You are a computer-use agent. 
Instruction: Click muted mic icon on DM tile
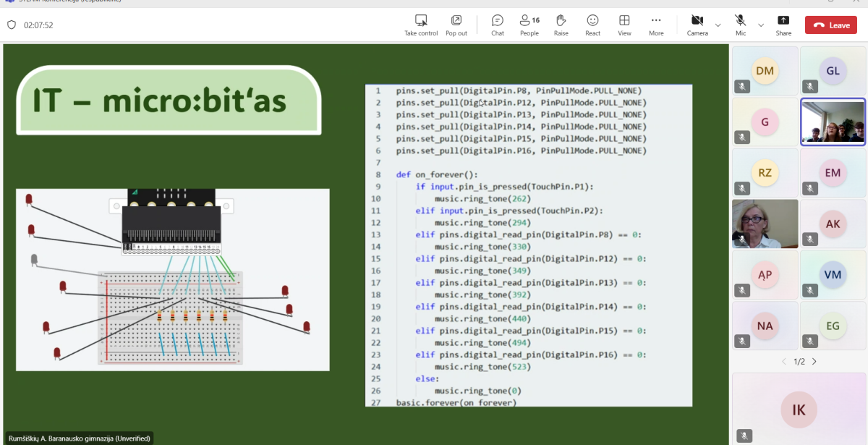pyautogui.click(x=741, y=86)
